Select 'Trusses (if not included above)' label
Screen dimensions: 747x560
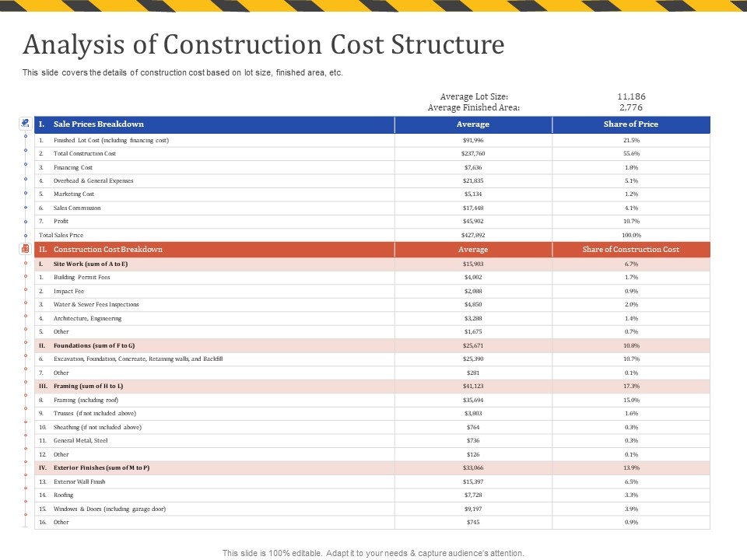[95, 414]
